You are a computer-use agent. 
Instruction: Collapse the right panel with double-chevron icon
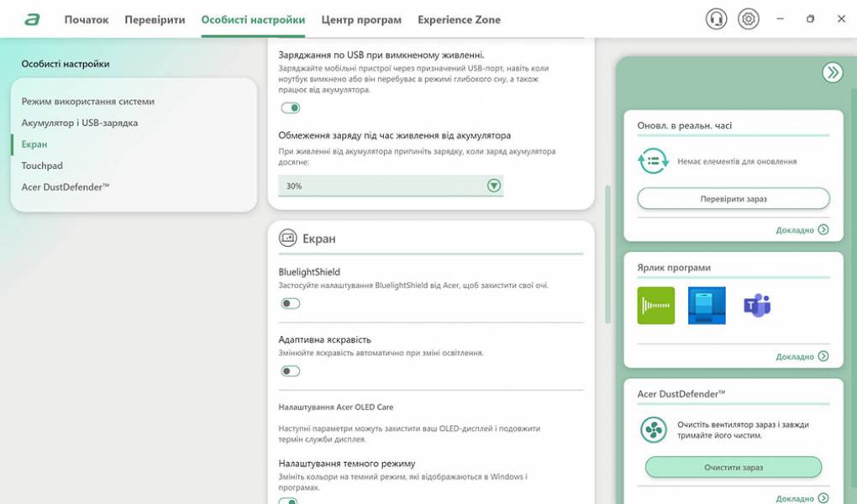[832, 73]
